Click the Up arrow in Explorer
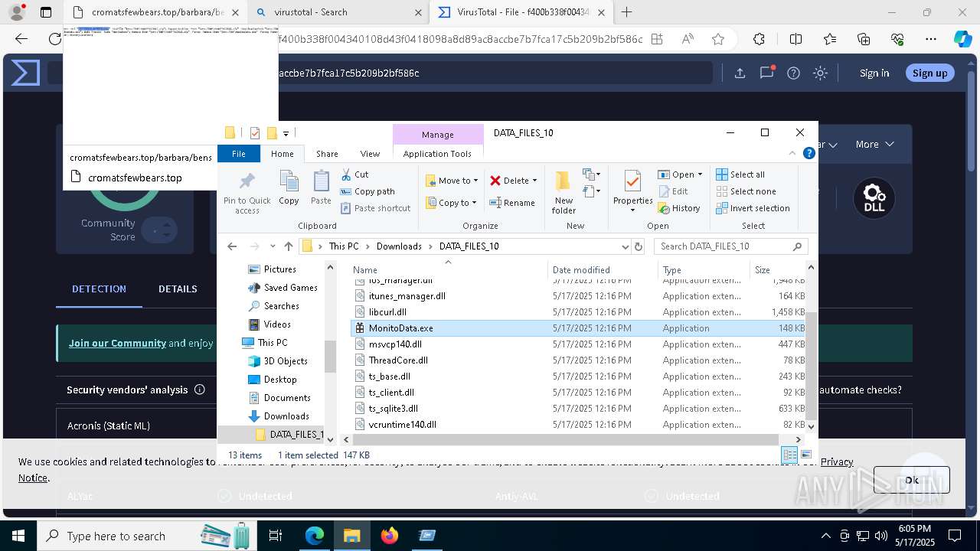 [x=289, y=246]
